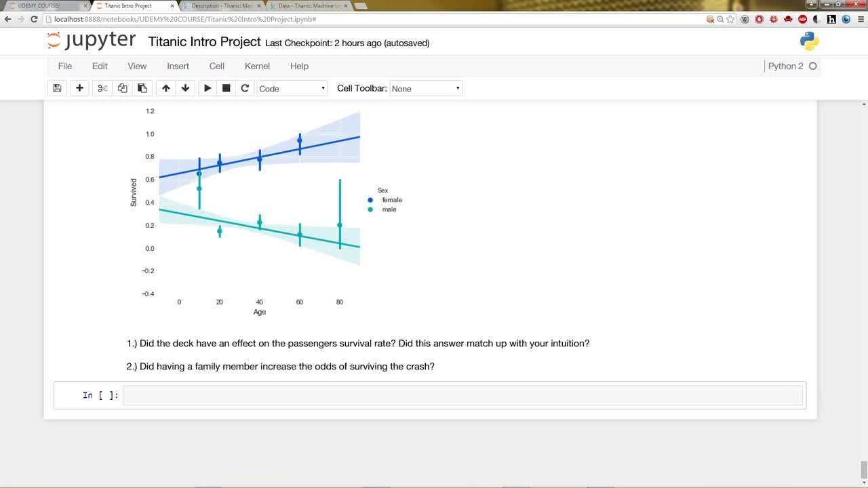Move selected cell up arrow
The image size is (868, 488).
pos(166,88)
